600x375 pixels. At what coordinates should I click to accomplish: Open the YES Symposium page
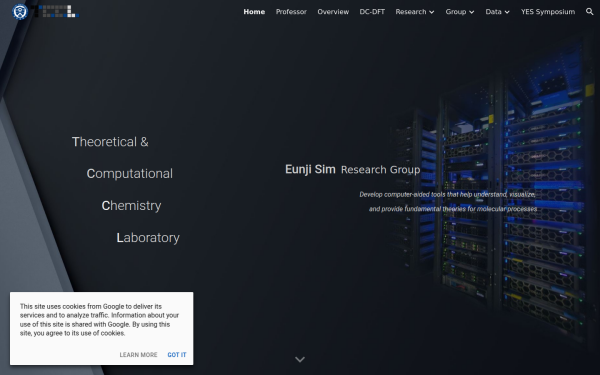point(548,12)
